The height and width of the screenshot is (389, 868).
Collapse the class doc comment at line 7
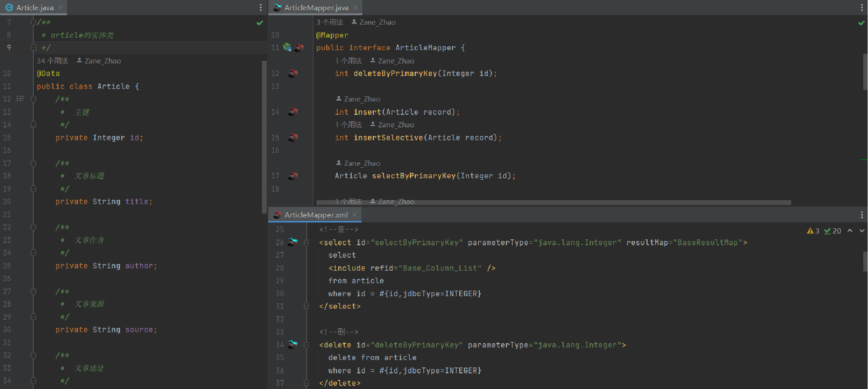click(x=33, y=23)
